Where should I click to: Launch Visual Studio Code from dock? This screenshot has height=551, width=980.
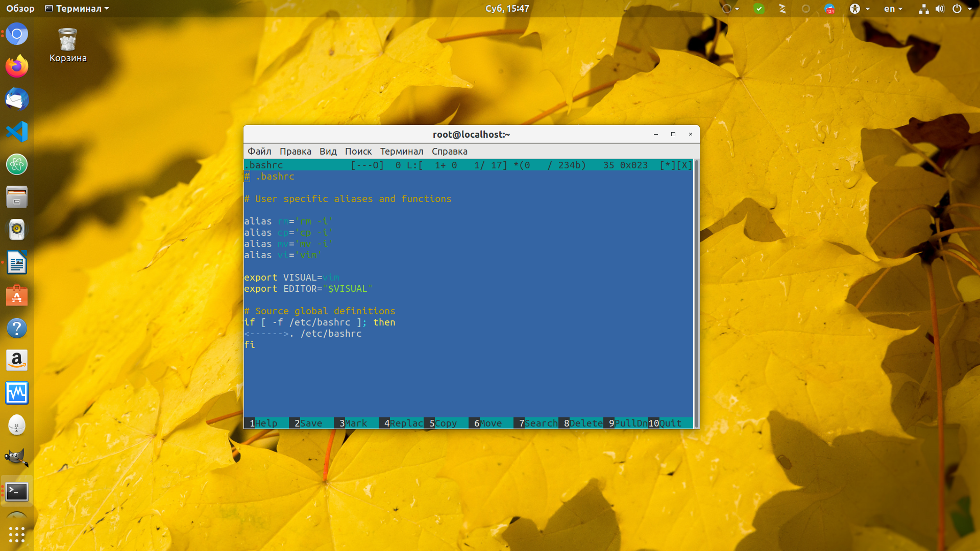pos(17,132)
